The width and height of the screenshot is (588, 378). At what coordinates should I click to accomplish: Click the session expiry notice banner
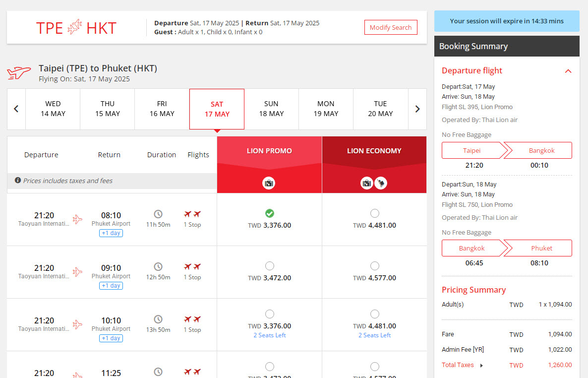tap(507, 21)
